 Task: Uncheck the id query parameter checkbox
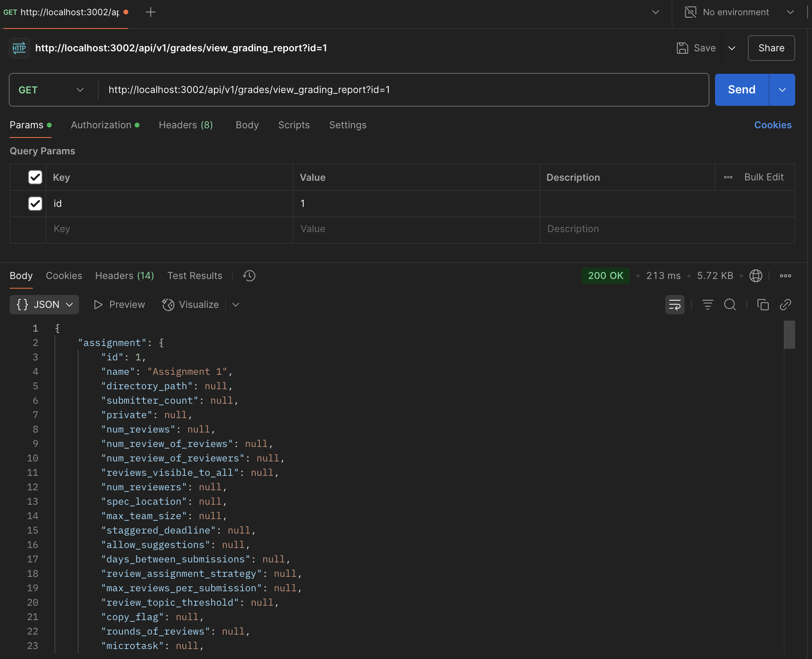[35, 204]
